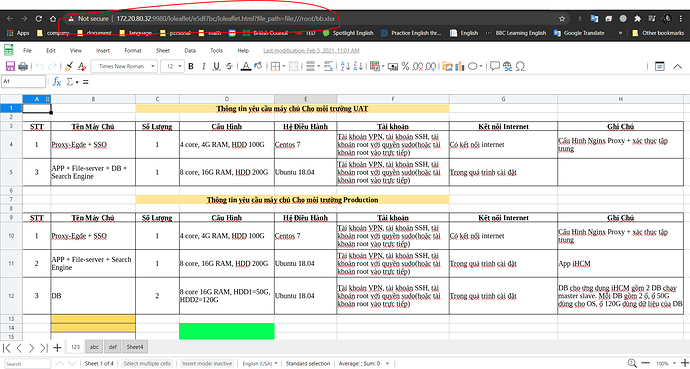Expand the Sum function dropdown
Image resolution: width=690 pixels, height=369 pixels.
[77, 82]
